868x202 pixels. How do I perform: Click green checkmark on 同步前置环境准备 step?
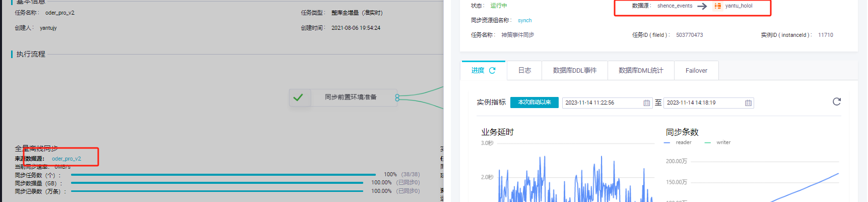298,97
